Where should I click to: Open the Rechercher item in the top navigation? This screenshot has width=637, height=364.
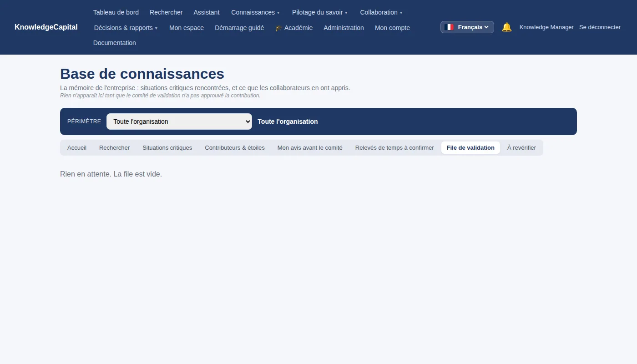pyautogui.click(x=166, y=12)
